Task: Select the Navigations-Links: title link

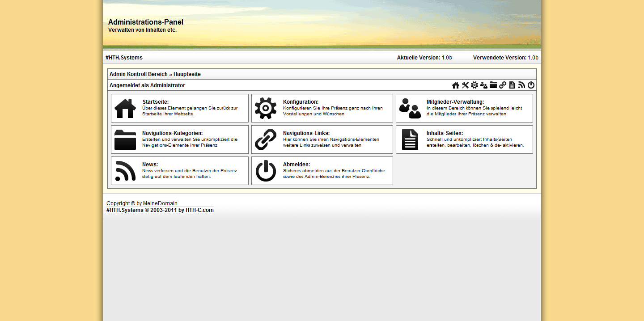Action: 306,133
